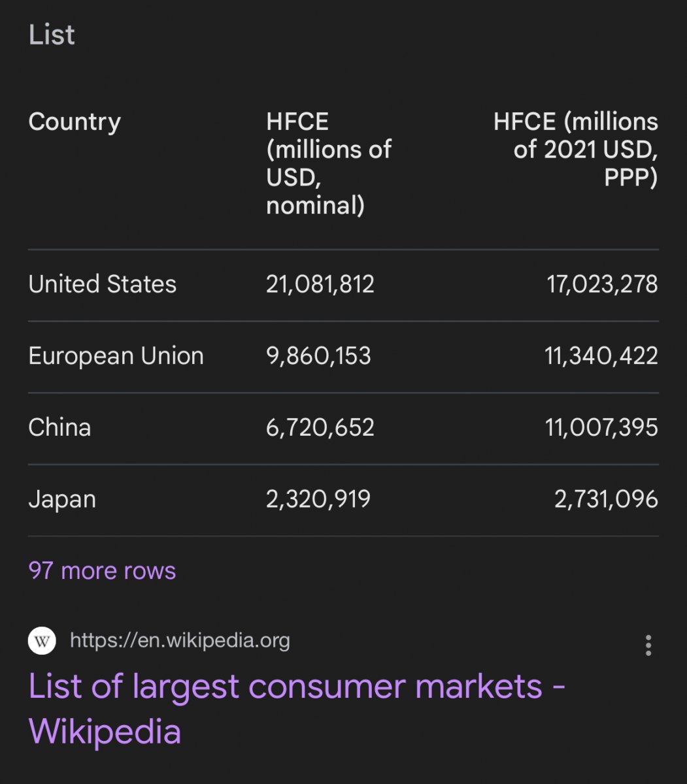Open the three-dot options menu
The height and width of the screenshot is (784, 687).
[648, 645]
